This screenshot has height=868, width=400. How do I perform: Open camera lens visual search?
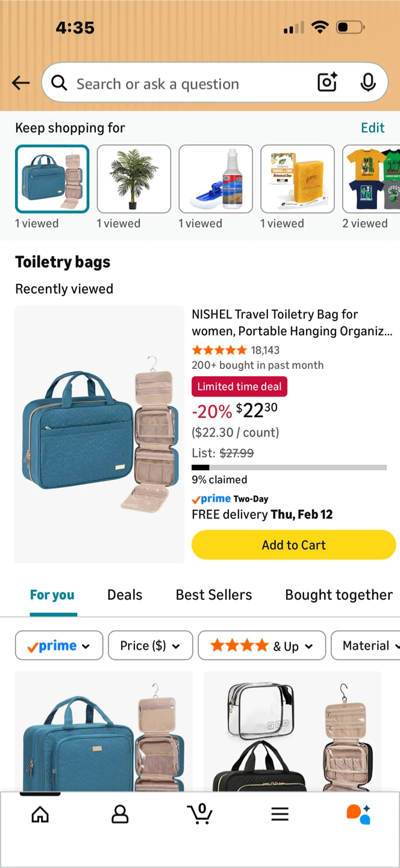pyautogui.click(x=327, y=83)
